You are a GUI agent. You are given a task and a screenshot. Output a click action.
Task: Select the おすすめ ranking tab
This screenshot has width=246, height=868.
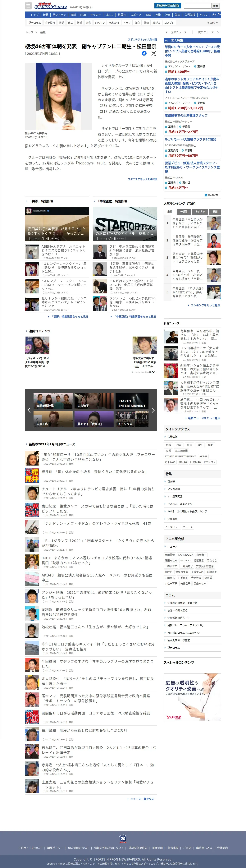200,212
